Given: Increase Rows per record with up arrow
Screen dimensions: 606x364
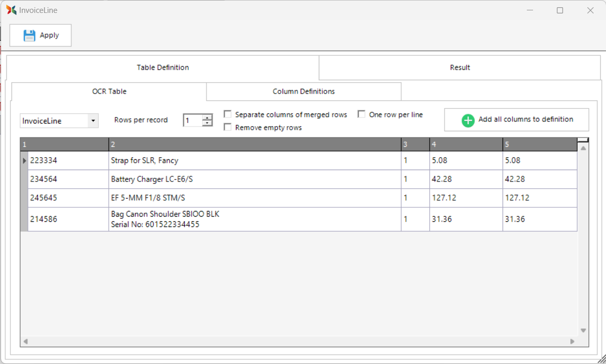Looking at the screenshot, I should coord(207,117).
